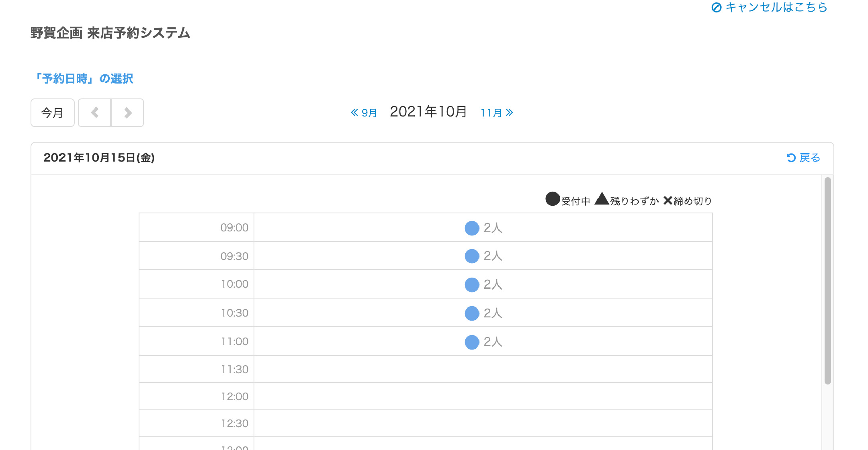
Task: Click the 2人 text in 09:00 row
Action: point(493,228)
